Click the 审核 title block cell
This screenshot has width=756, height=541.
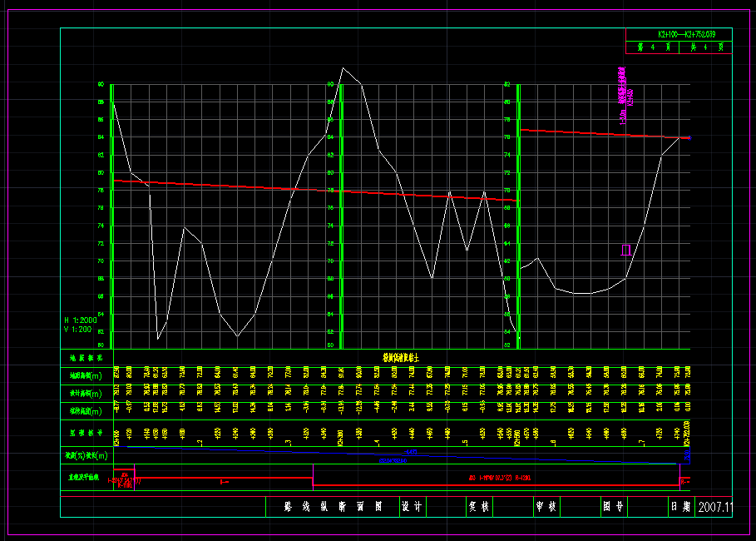546,506
